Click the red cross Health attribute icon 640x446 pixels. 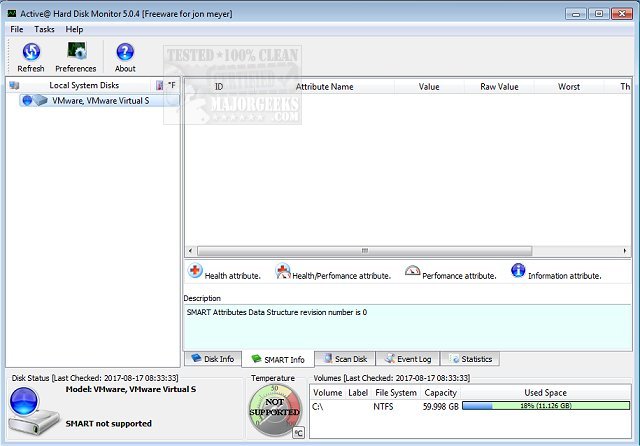tap(195, 271)
